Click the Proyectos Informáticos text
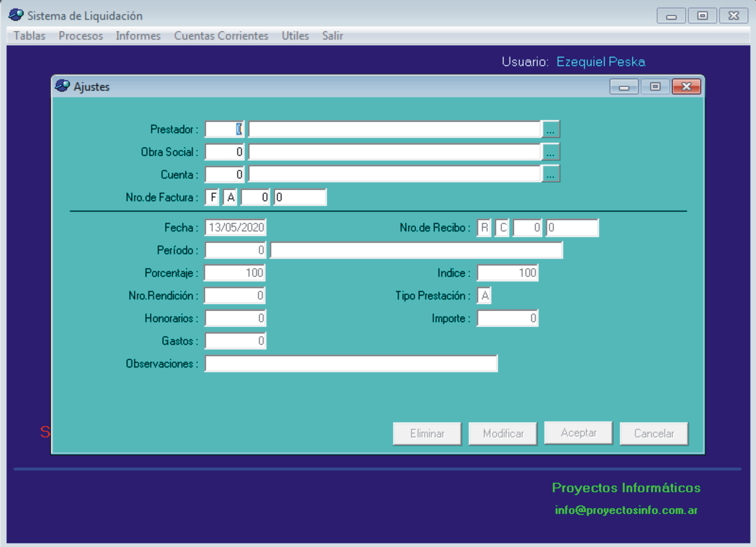 [x=626, y=488]
